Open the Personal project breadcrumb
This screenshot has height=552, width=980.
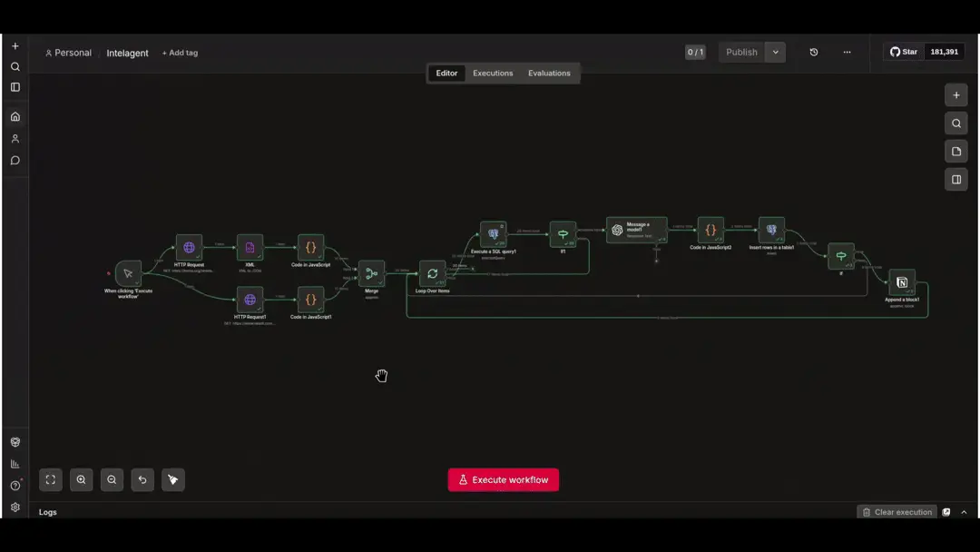[x=68, y=54]
